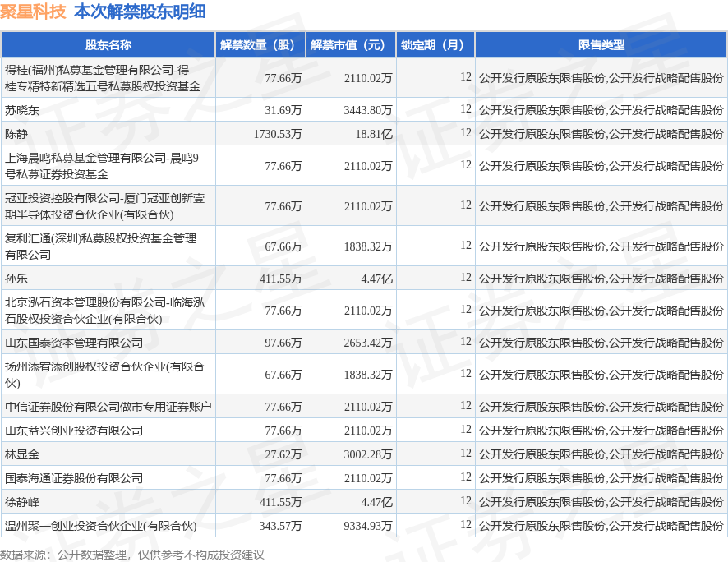This screenshot has height=562, width=728.
Task: Click shareholder name 陈静
Action: click(16, 134)
